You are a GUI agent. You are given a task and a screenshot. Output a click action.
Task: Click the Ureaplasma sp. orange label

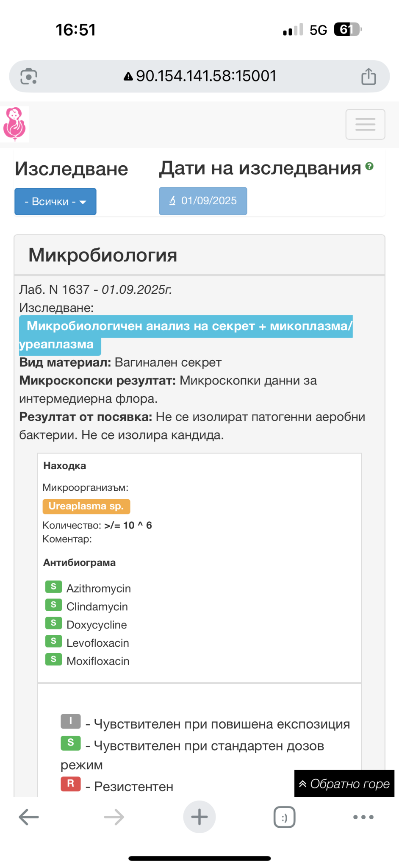click(x=86, y=506)
